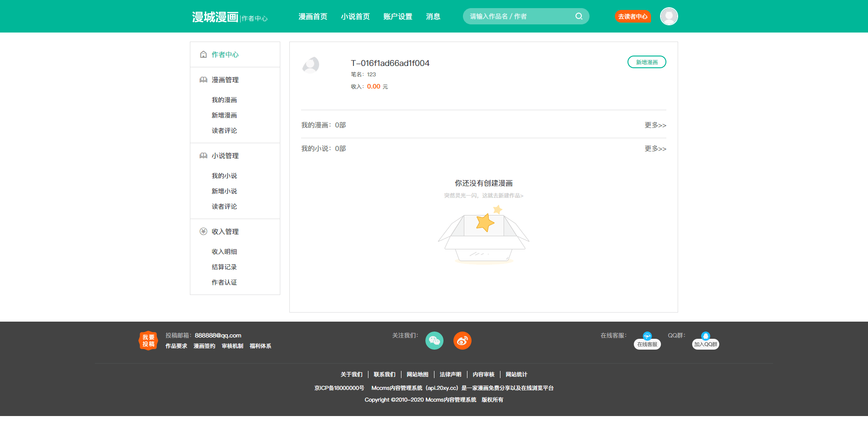
Task: Open 漫画首页 in top navigation
Action: [x=313, y=17]
